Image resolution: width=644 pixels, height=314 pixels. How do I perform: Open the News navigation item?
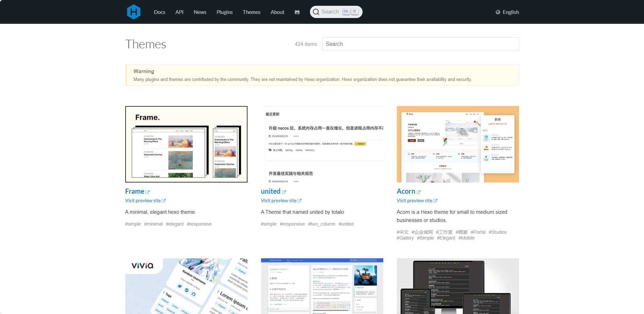coord(200,12)
